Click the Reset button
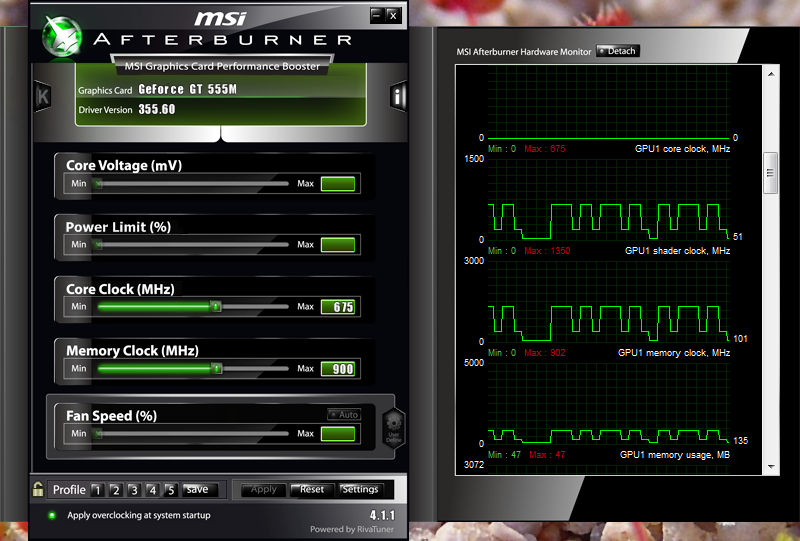 click(x=312, y=489)
